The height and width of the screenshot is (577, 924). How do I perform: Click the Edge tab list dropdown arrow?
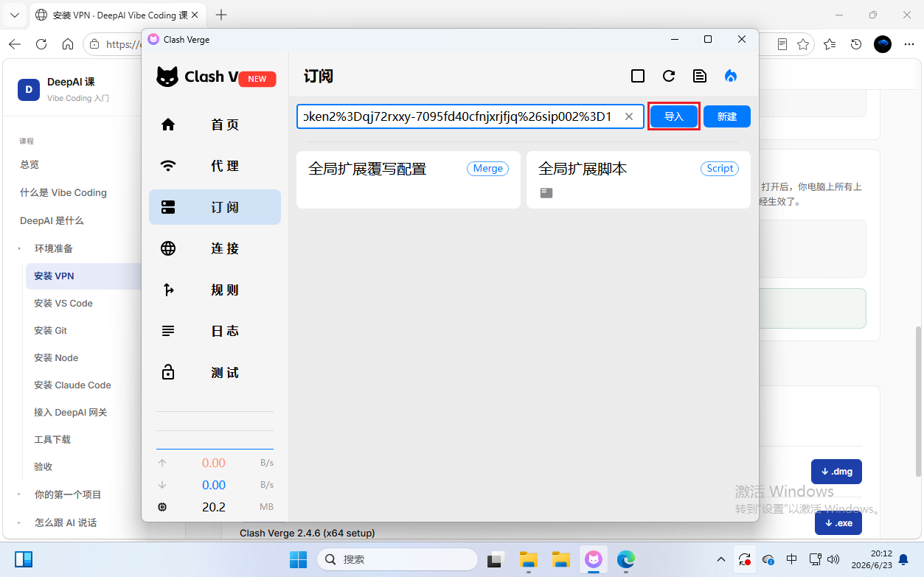click(x=14, y=15)
